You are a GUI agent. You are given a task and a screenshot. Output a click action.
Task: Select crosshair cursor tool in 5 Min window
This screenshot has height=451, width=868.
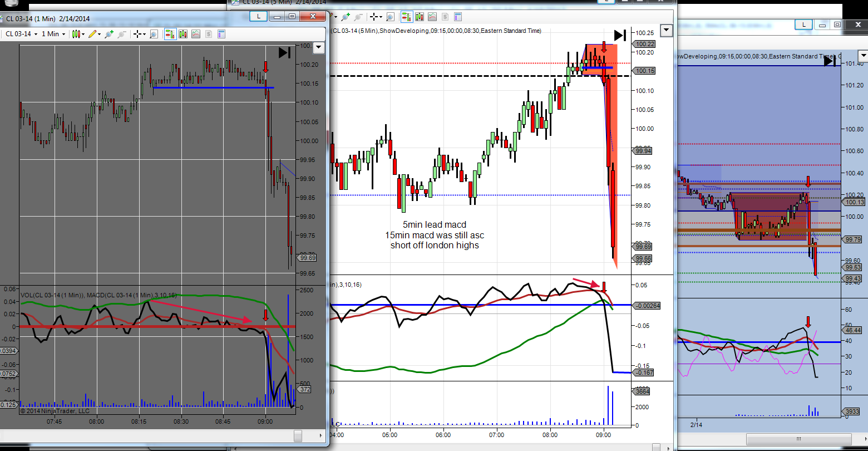tap(374, 17)
